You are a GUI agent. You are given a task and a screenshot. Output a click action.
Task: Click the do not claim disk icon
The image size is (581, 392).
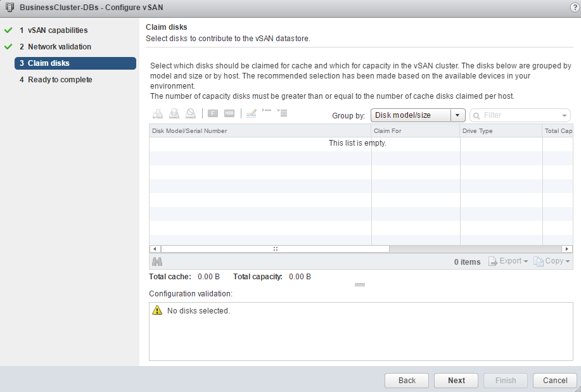click(191, 114)
